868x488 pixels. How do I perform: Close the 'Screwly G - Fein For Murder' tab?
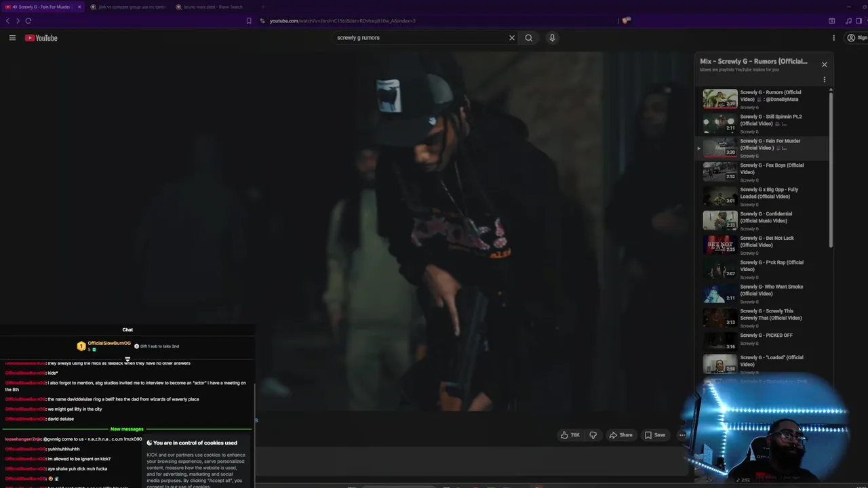[x=79, y=7]
